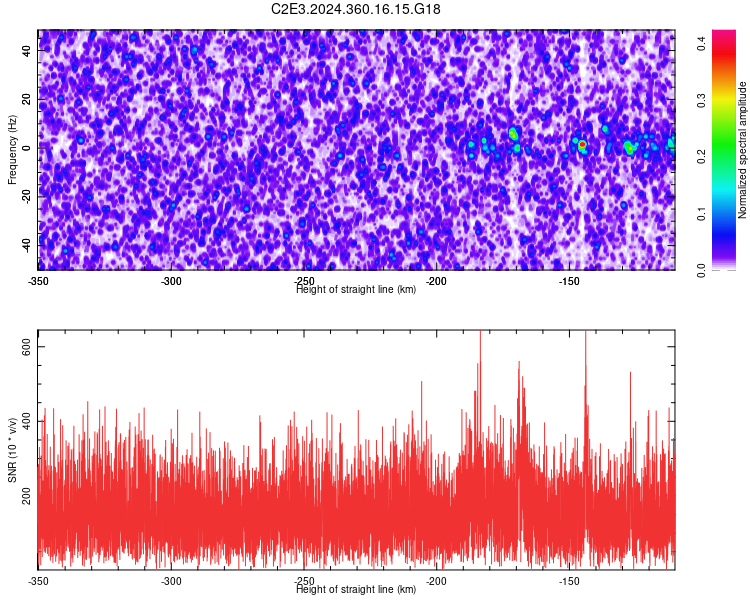Click the -150 tick under the SNR plot
Image resolution: width=750 pixels, height=600 pixels.
(x=569, y=581)
